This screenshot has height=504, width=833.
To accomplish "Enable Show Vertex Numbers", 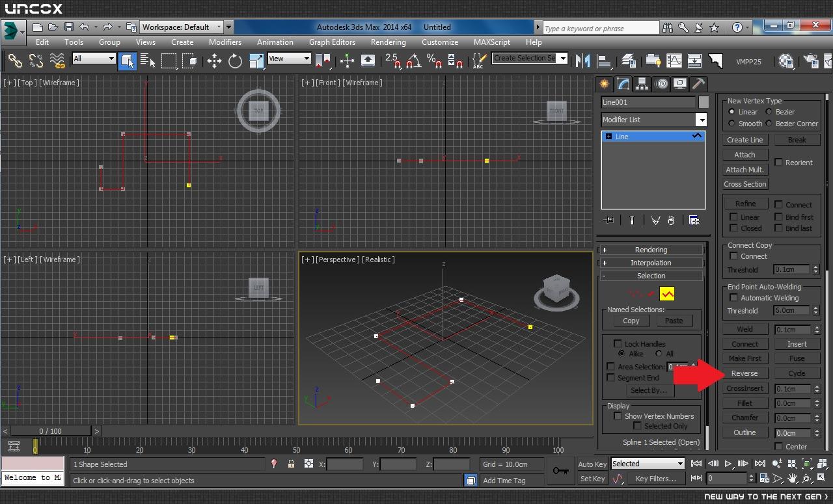I will 618,416.
